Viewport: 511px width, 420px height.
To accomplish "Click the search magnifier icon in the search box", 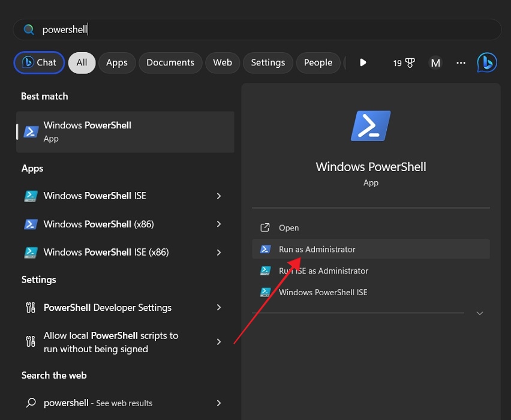I will point(28,29).
